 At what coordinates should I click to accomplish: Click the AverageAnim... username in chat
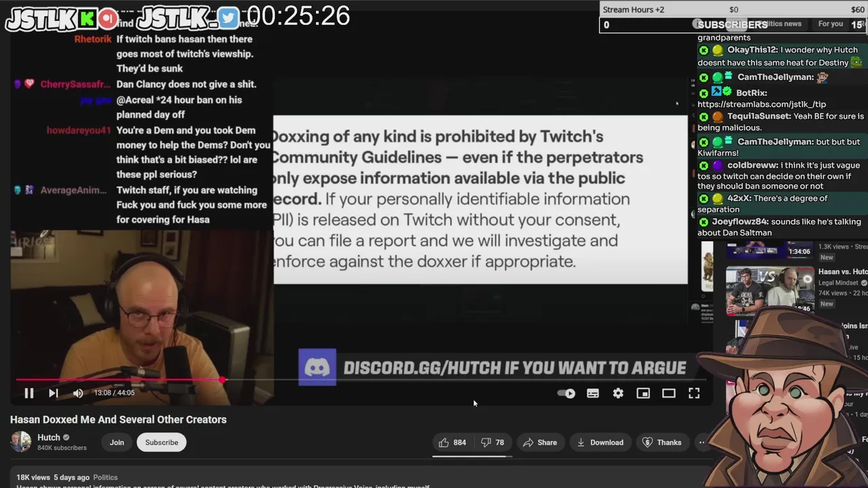(x=74, y=190)
